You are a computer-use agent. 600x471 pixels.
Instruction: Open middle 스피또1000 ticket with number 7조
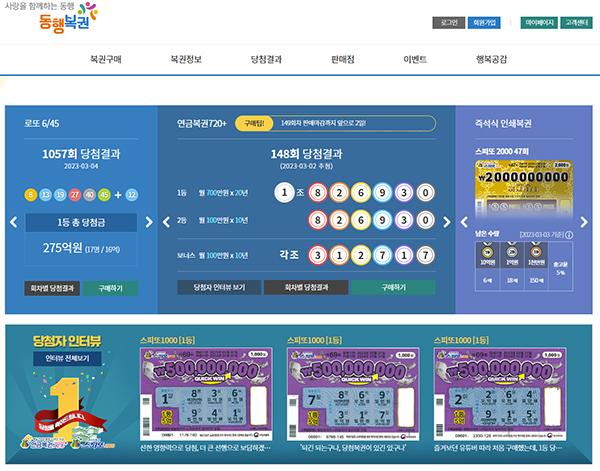353,394
